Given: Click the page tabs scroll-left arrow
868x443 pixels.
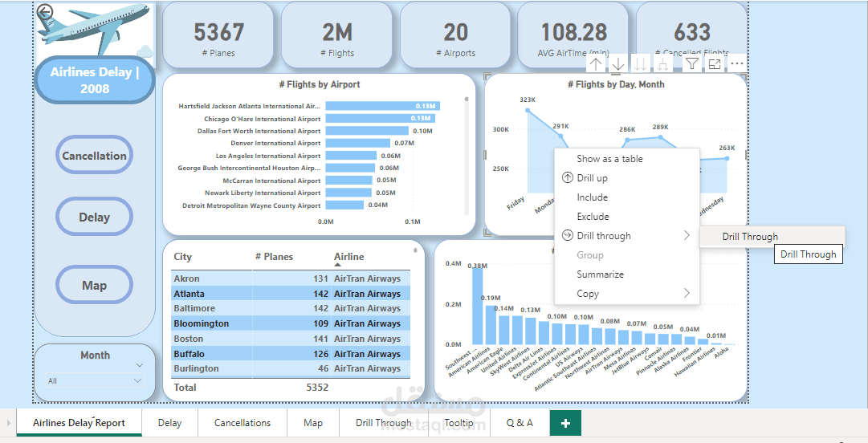Looking at the screenshot, I should tap(9, 423).
